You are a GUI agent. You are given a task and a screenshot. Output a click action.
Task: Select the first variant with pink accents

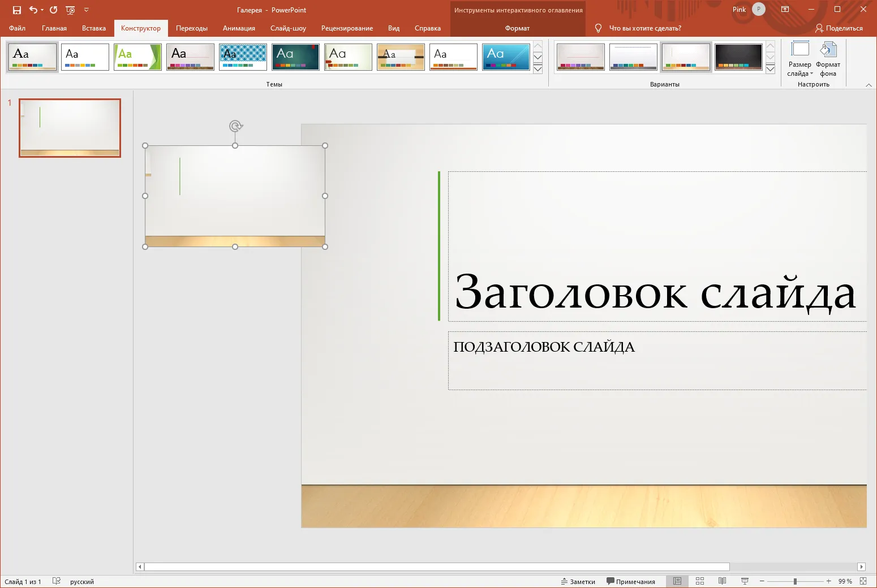tap(581, 57)
